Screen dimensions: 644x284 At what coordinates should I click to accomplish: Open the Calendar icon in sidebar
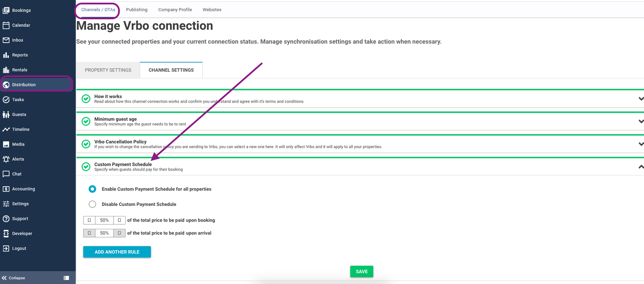coord(6,25)
